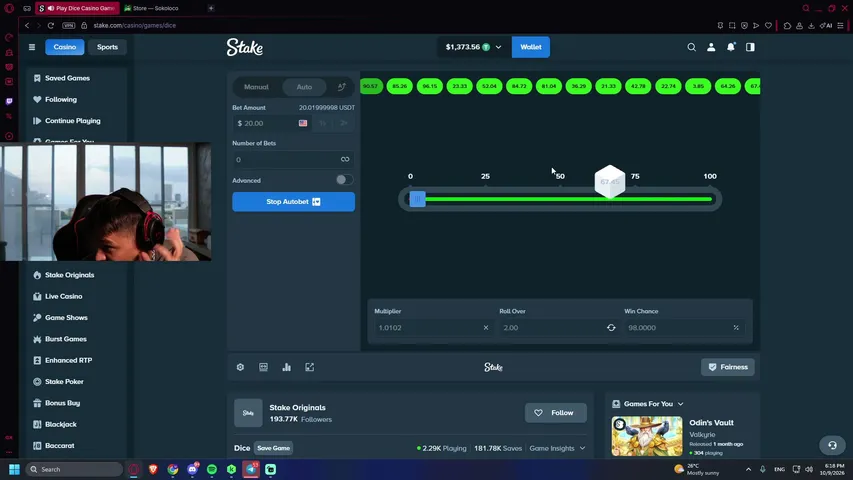Open Windows Start menu

14,469
